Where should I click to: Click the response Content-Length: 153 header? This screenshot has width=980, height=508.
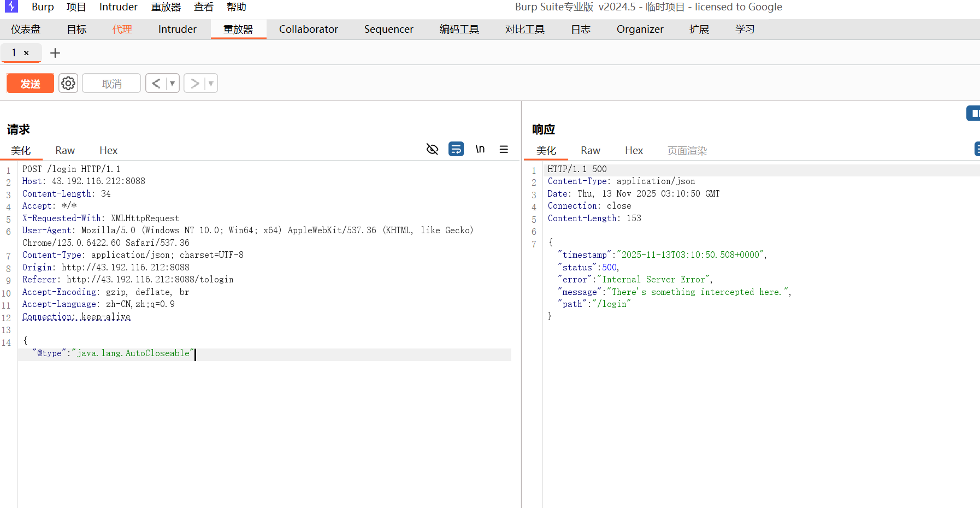[x=594, y=218]
